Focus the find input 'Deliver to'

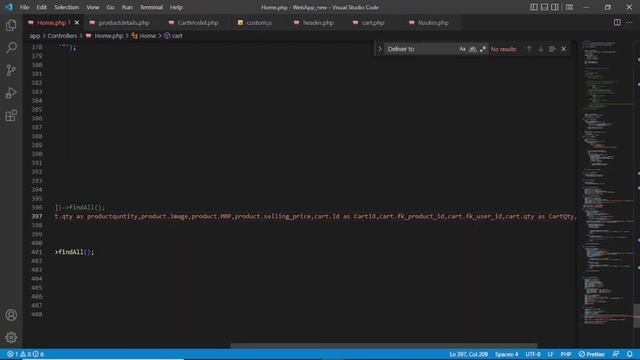point(420,49)
